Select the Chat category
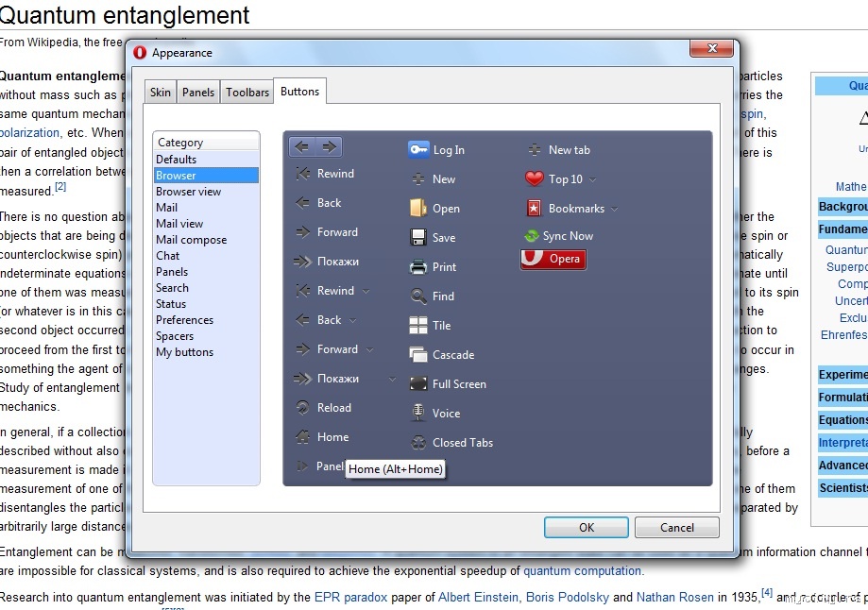Viewport: 868px width, 610px height. [206, 256]
